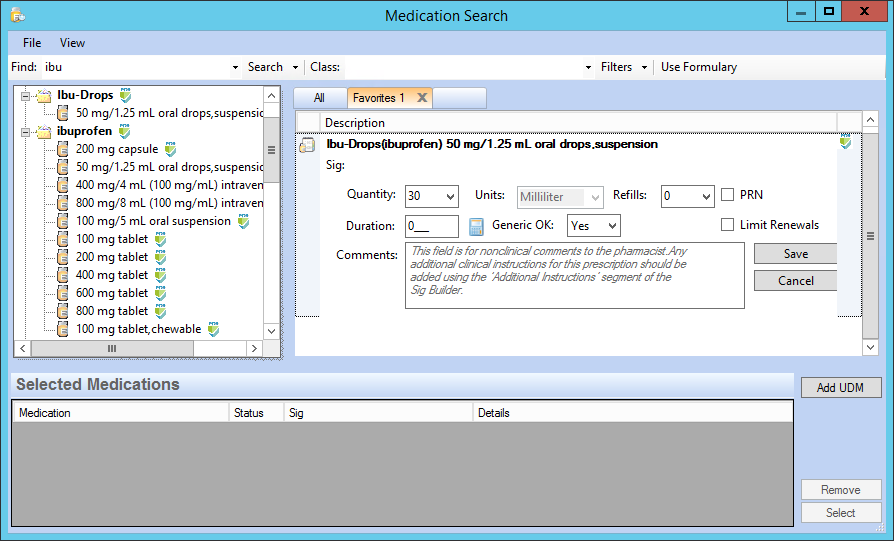Click the Filters button
The image size is (894, 541).
point(616,67)
